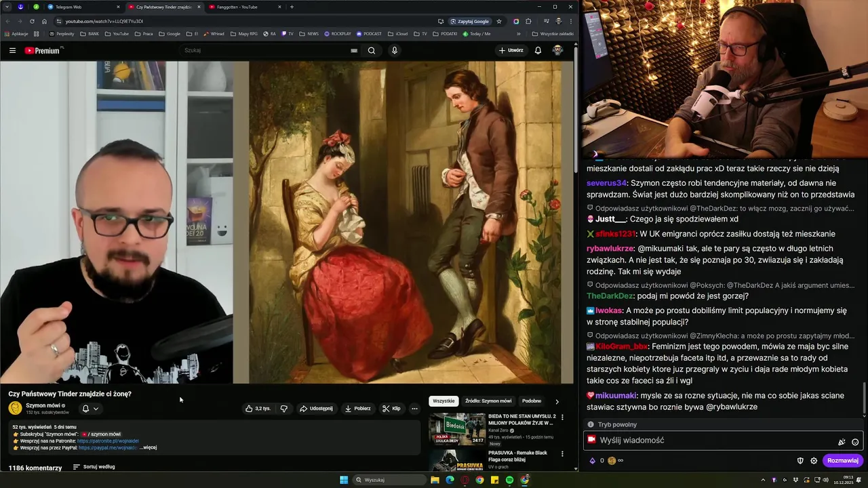Open YouTube account avatar menu
Image resolution: width=868 pixels, height=488 pixels.
pos(557,50)
